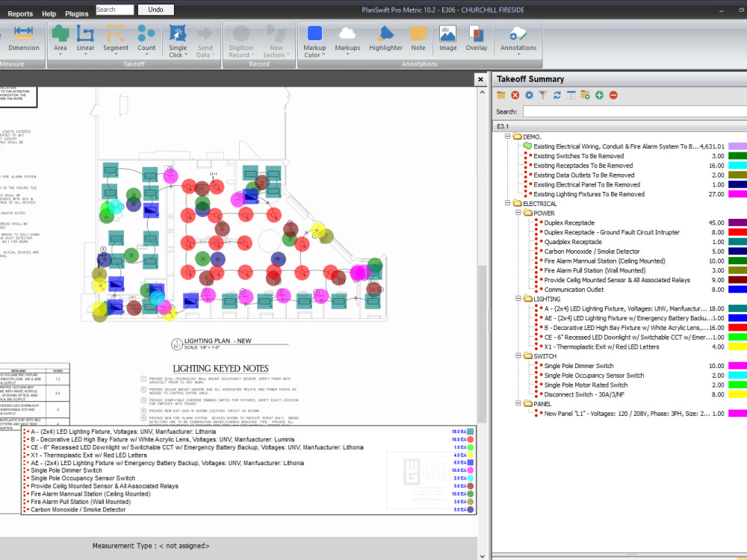Screen dimensions: 747x560
Task: Select Single Pole Dimmer Switch tree item
Action: point(579,365)
